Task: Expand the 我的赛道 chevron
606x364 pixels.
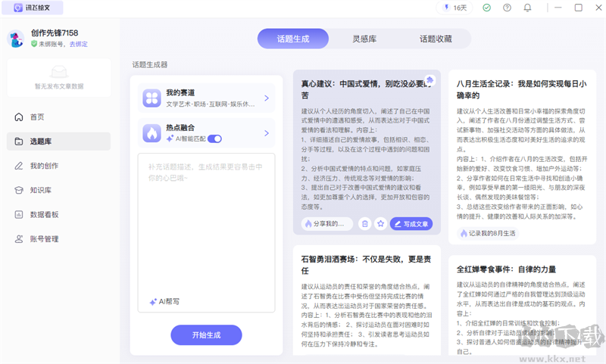Action: [x=267, y=98]
